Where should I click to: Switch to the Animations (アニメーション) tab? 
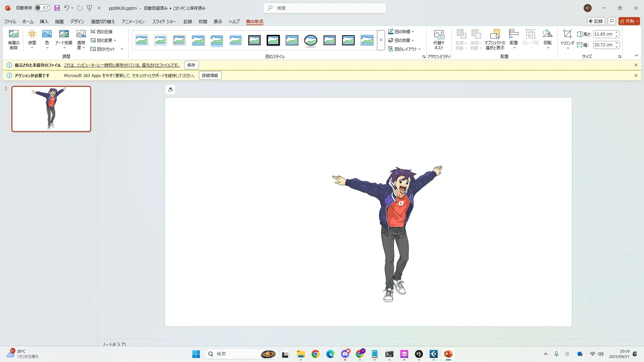pyautogui.click(x=133, y=21)
